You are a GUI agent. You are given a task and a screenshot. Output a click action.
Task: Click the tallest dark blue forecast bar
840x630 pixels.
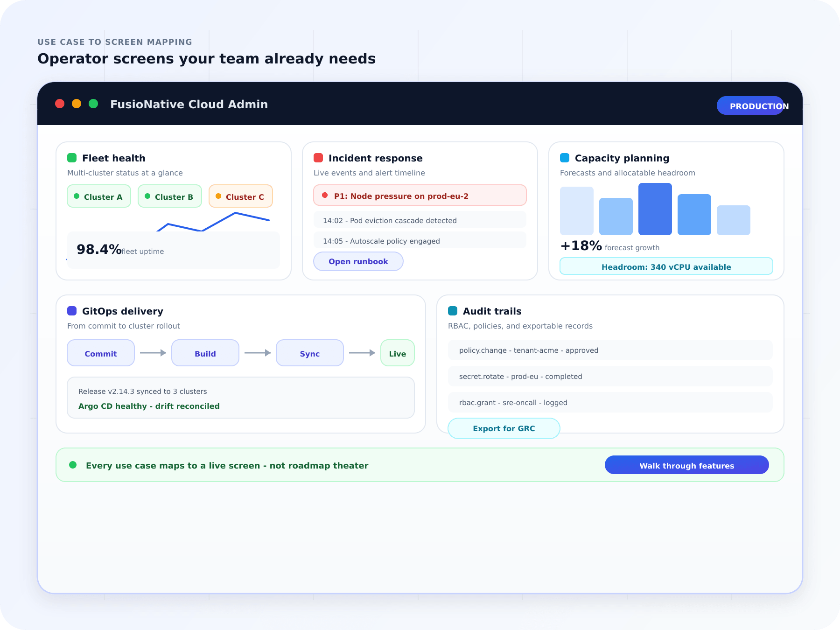655,209
